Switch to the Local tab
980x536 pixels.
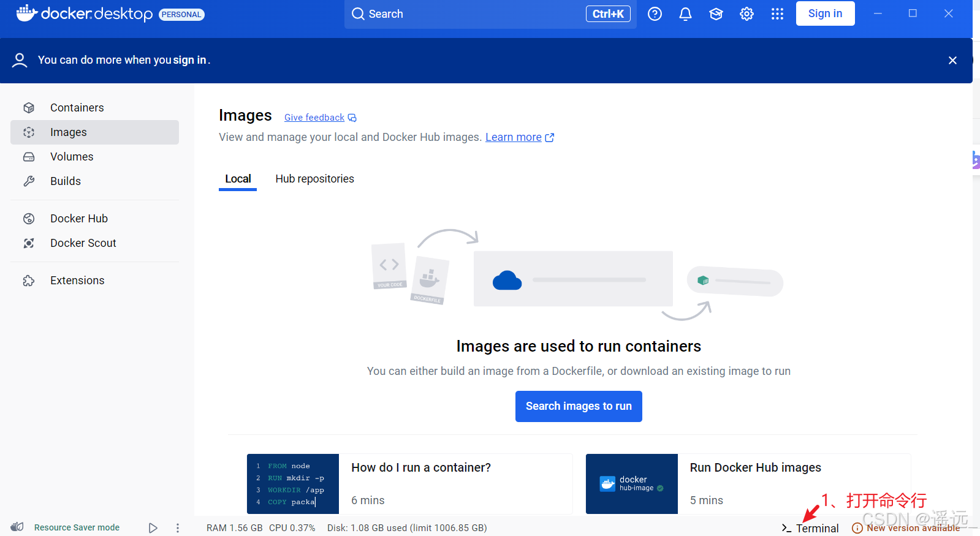point(238,179)
